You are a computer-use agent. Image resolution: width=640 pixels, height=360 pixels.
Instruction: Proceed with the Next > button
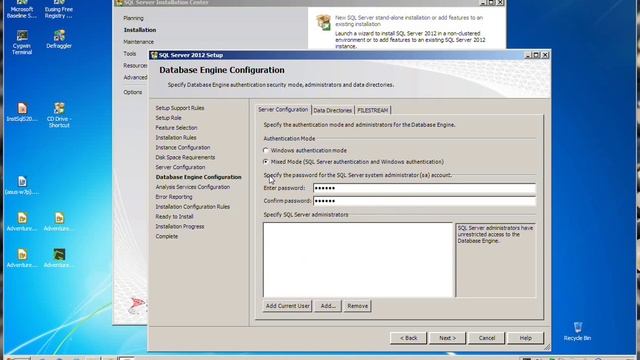point(447,338)
